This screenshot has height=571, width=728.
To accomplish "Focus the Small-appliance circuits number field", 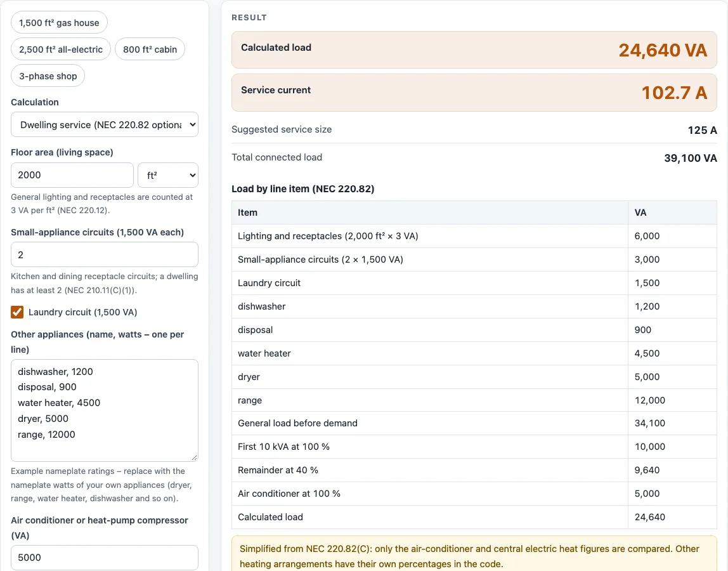I will [105, 254].
